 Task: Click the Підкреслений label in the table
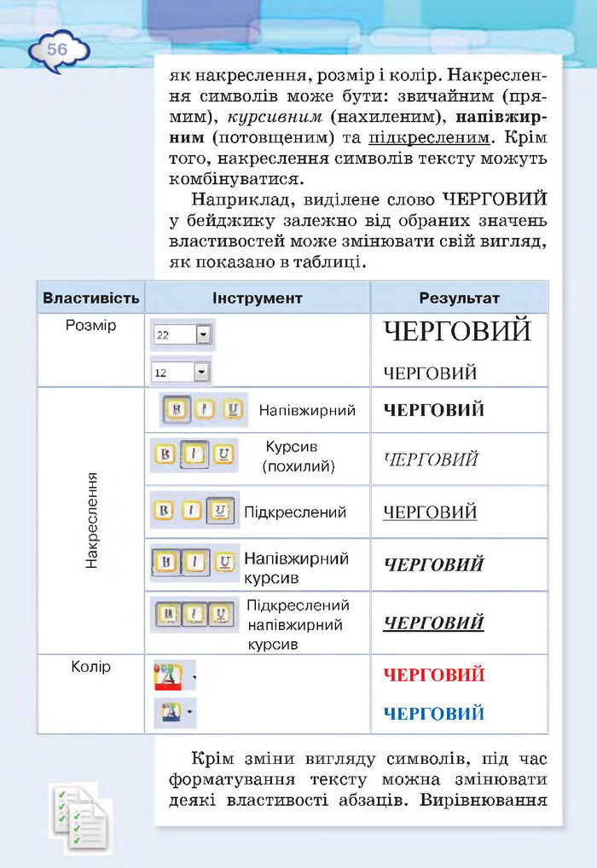pos(296,512)
